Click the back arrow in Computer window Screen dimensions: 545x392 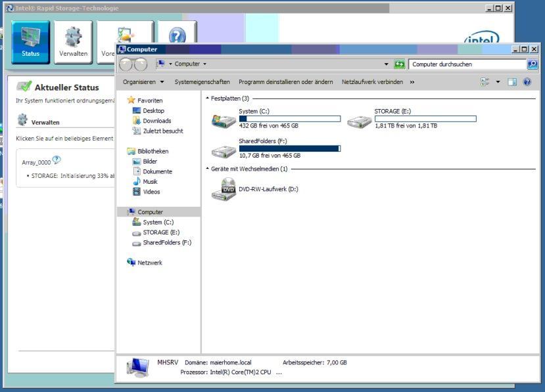(126, 64)
